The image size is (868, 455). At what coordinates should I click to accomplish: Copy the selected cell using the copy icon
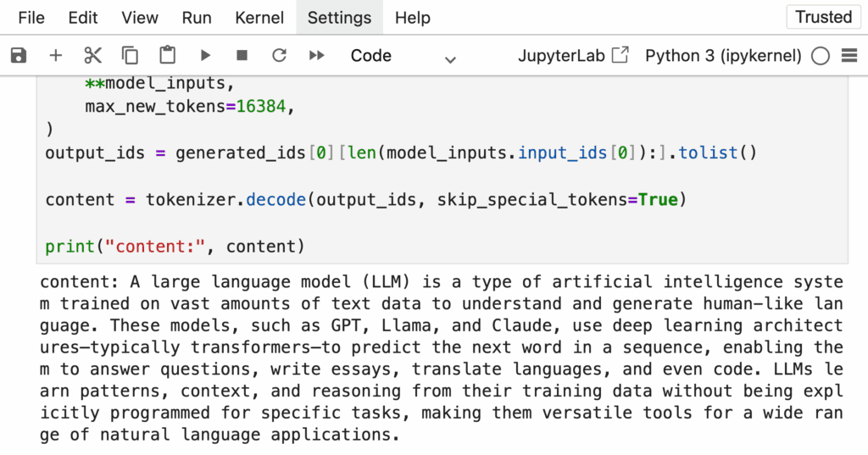click(130, 55)
